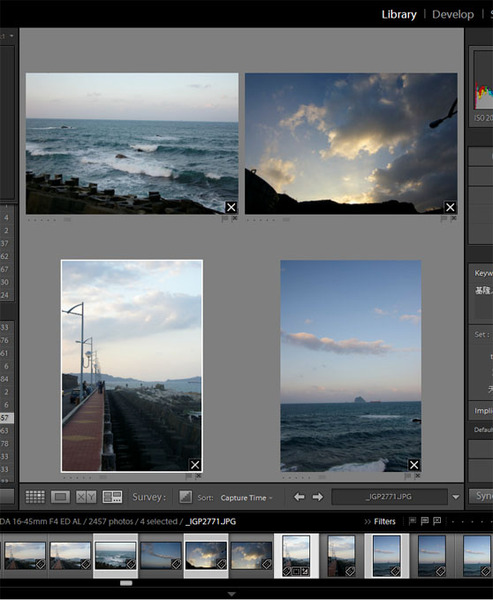Remove pier walkway photo from survey via X
The height and width of the screenshot is (600, 493).
195,465
